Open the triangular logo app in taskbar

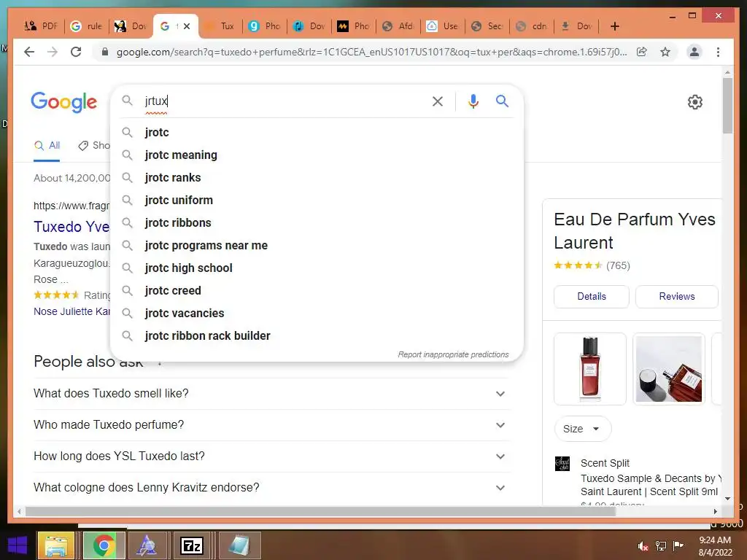point(146,545)
